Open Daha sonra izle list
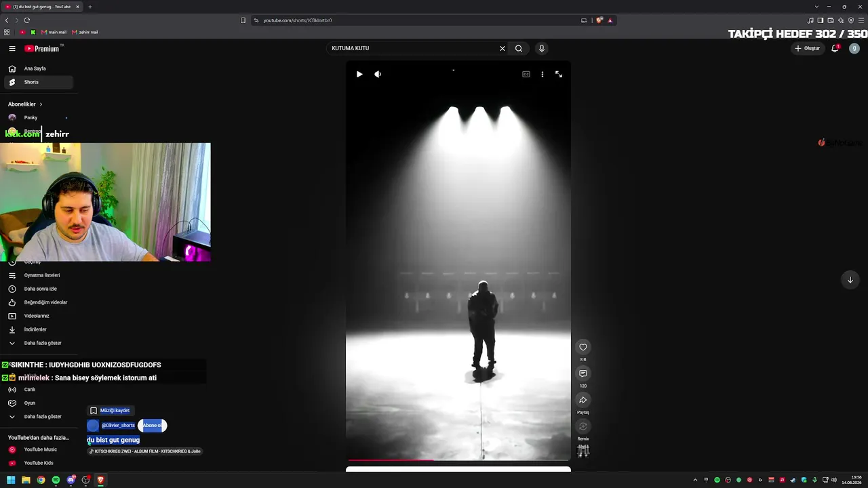Viewport: 868px width, 488px height. pyautogui.click(x=38, y=289)
